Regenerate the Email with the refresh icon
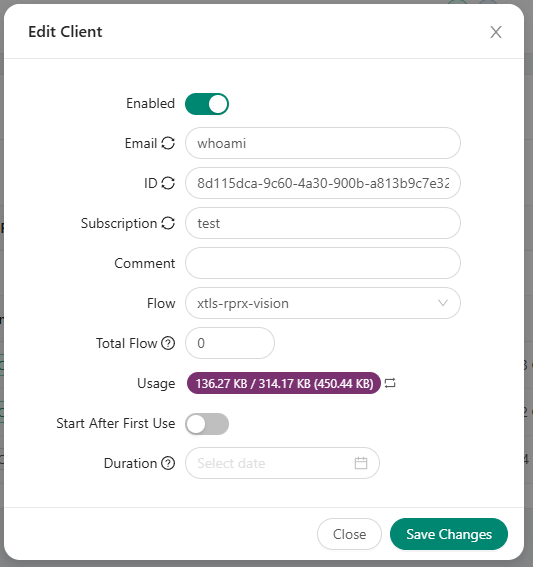 (x=168, y=143)
